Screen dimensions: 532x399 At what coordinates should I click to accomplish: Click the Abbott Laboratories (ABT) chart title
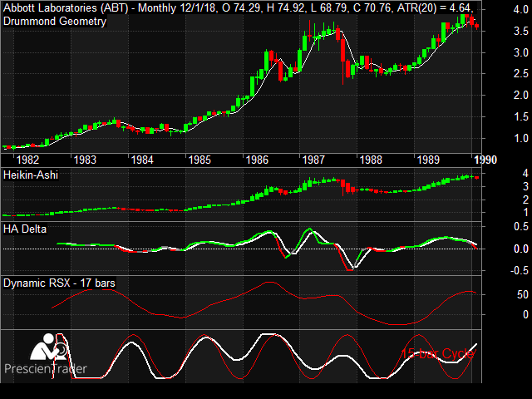pos(238,7)
